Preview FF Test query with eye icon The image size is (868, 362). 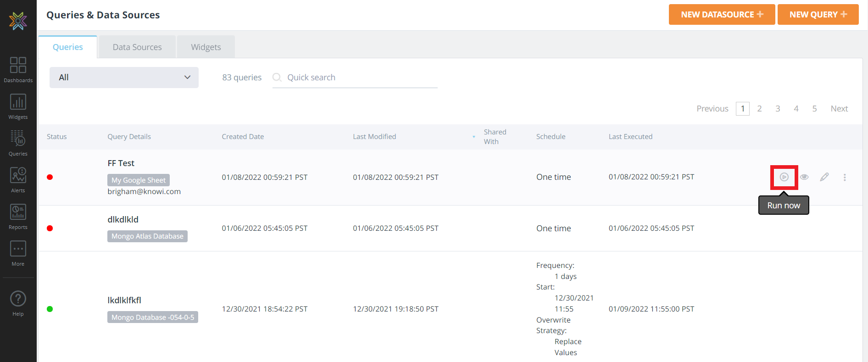804,177
